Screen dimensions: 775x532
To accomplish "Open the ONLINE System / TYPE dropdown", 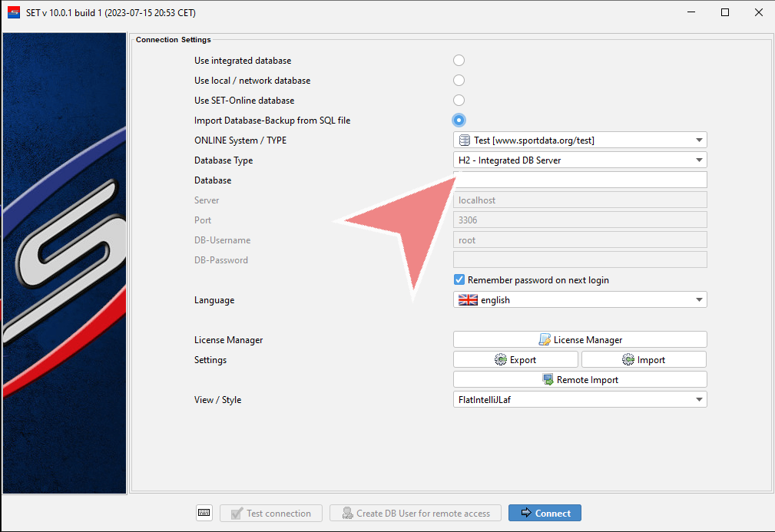I will tap(580, 140).
